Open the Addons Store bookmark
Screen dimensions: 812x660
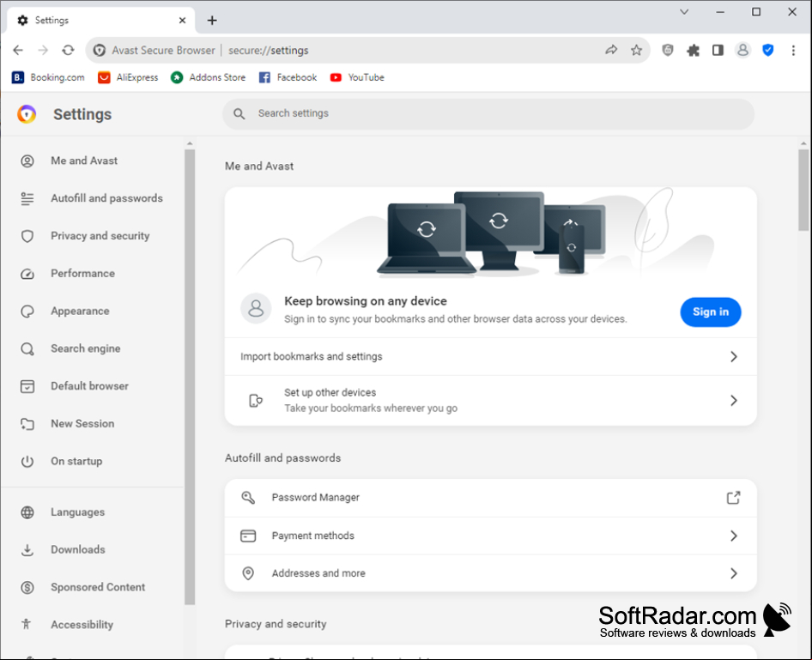click(x=209, y=77)
